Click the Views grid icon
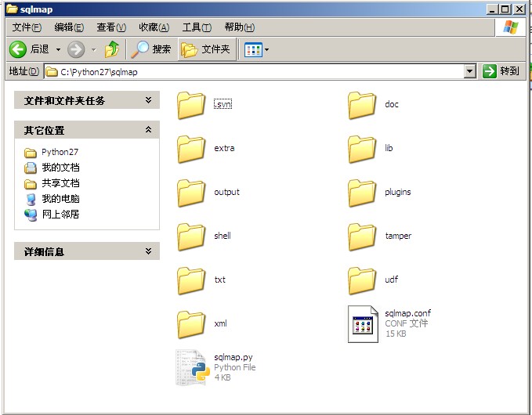The height and width of the screenshot is (415, 532). coord(253,50)
